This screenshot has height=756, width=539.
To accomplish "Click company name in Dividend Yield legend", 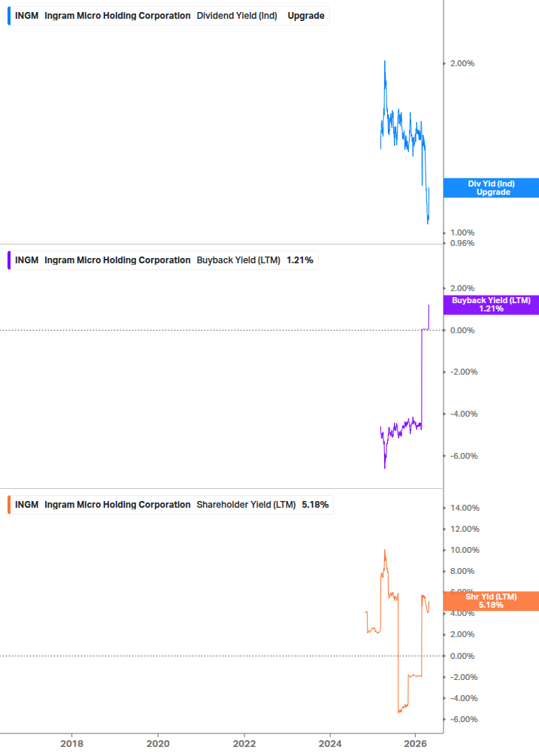I will [117, 16].
